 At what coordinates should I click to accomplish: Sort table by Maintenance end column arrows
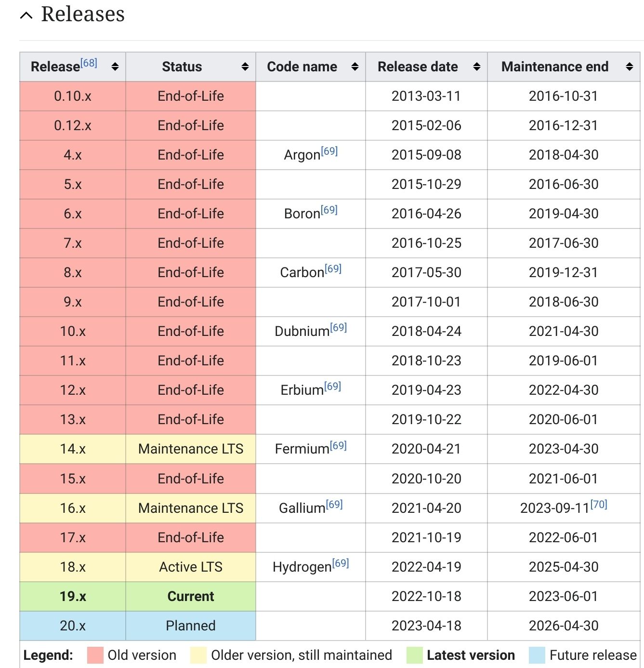pos(630,67)
